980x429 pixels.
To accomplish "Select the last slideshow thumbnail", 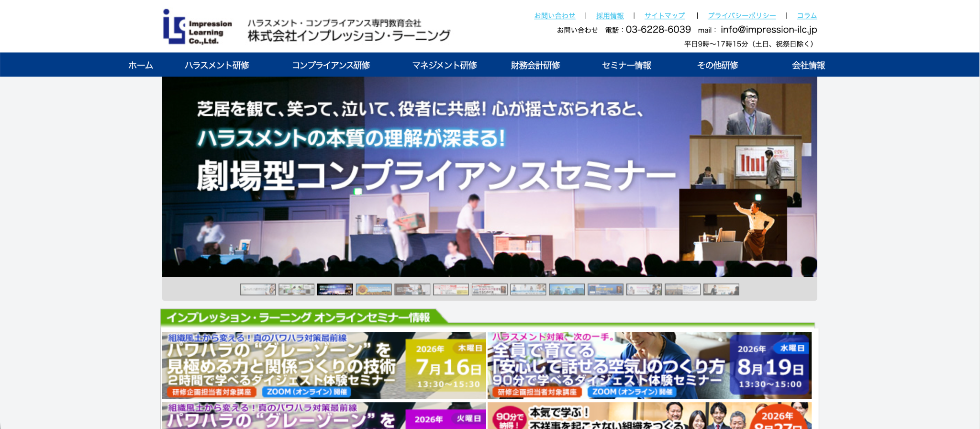I will coord(721,290).
